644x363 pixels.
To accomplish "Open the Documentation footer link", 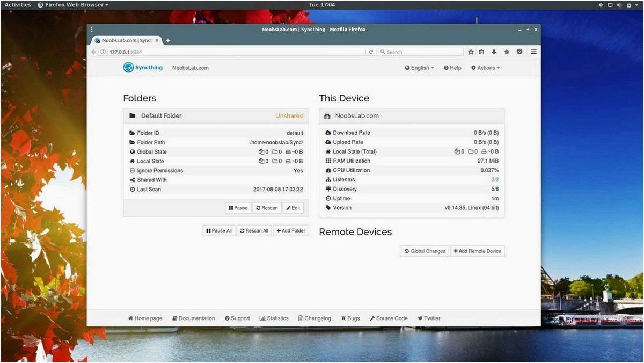I will click(x=193, y=318).
